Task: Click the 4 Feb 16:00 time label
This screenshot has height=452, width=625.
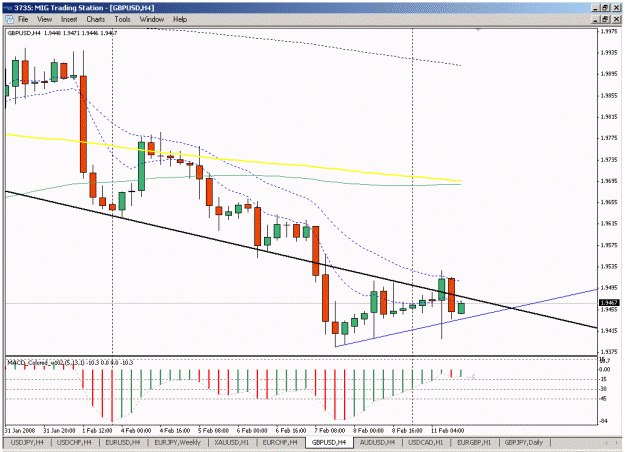Action: point(175,430)
